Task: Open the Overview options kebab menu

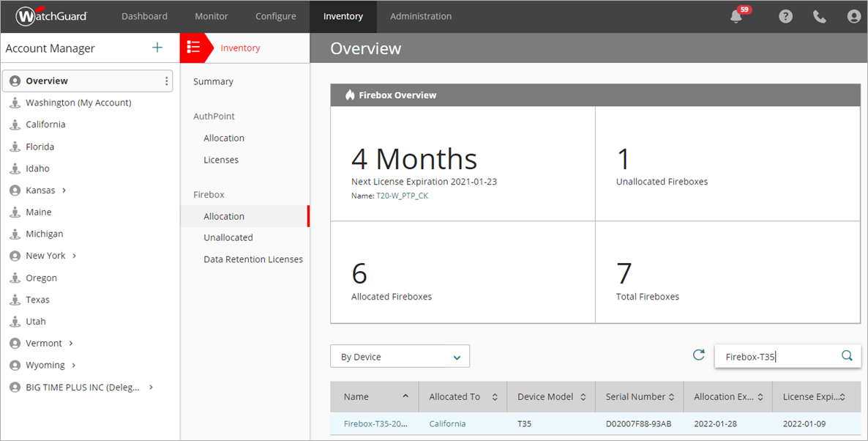Action: tap(166, 81)
